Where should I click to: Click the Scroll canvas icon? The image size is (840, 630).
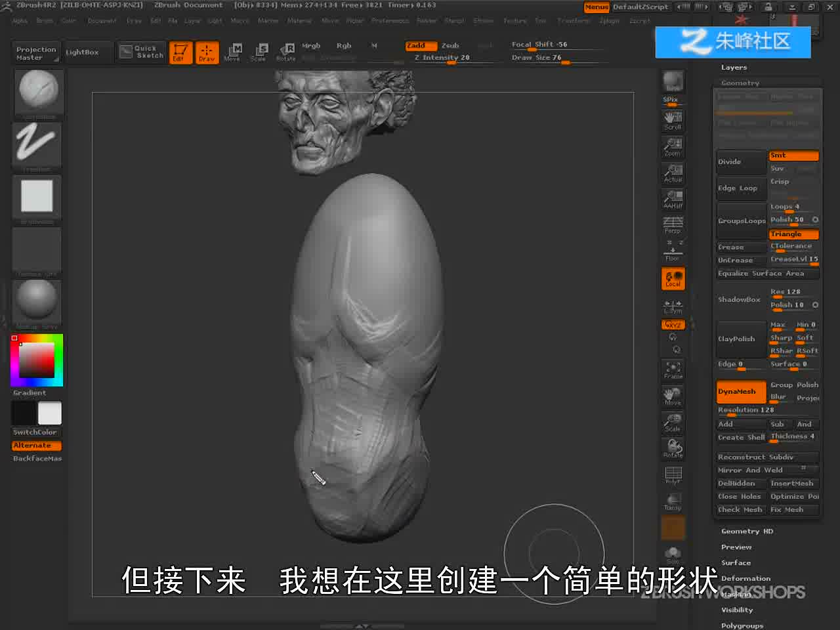click(x=673, y=120)
